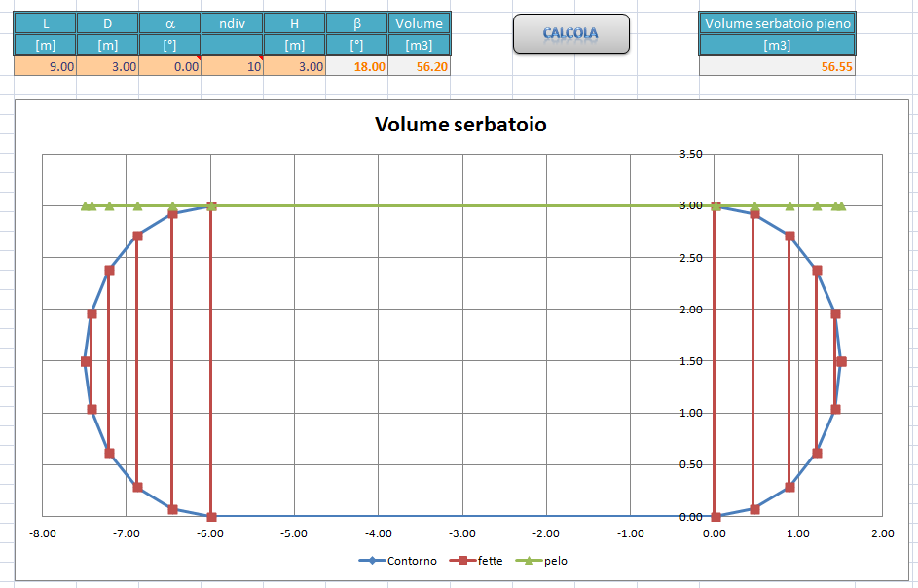Click the comment indicator on the β cell

pos(386,58)
